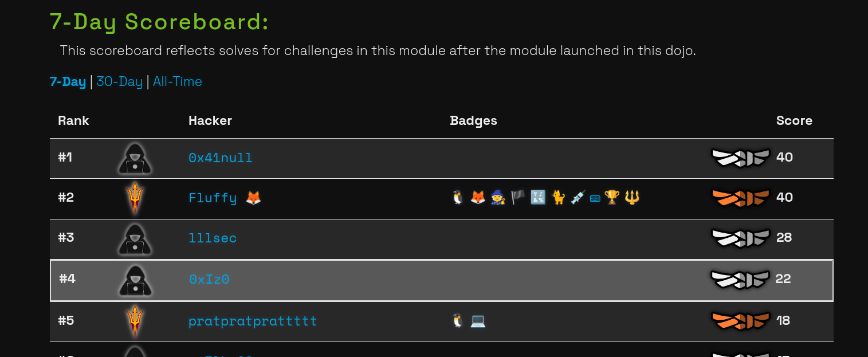Click the wizard badge icon
868x357 pixels.
coord(498,198)
